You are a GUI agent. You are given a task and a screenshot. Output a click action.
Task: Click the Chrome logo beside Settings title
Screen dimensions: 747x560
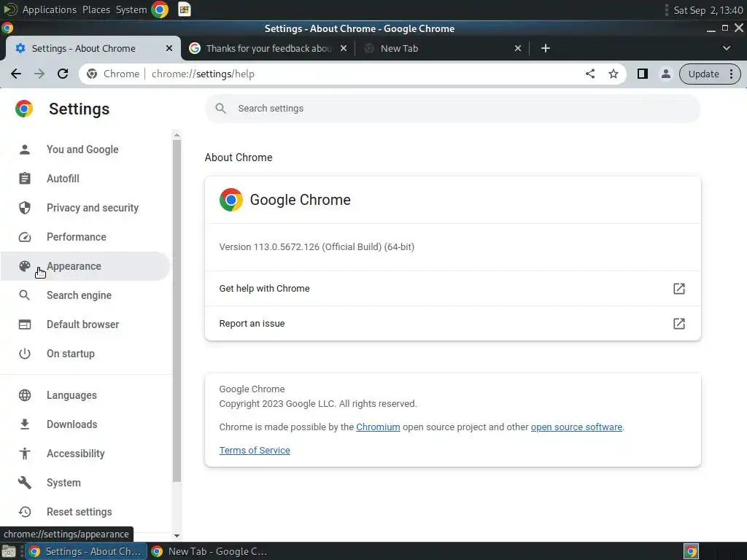click(x=24, y=109)
